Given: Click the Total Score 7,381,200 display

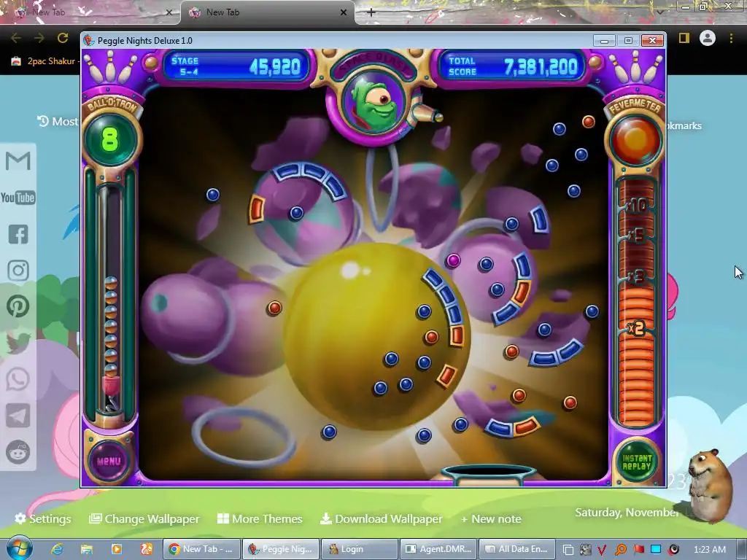Looking at the screenshot, I should point(512,66).
